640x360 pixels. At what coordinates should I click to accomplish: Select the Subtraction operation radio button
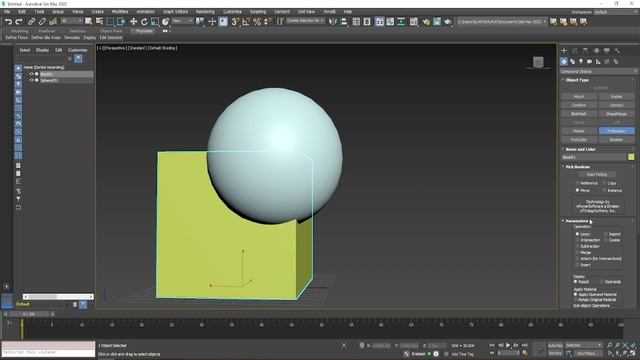coord(577,246)
